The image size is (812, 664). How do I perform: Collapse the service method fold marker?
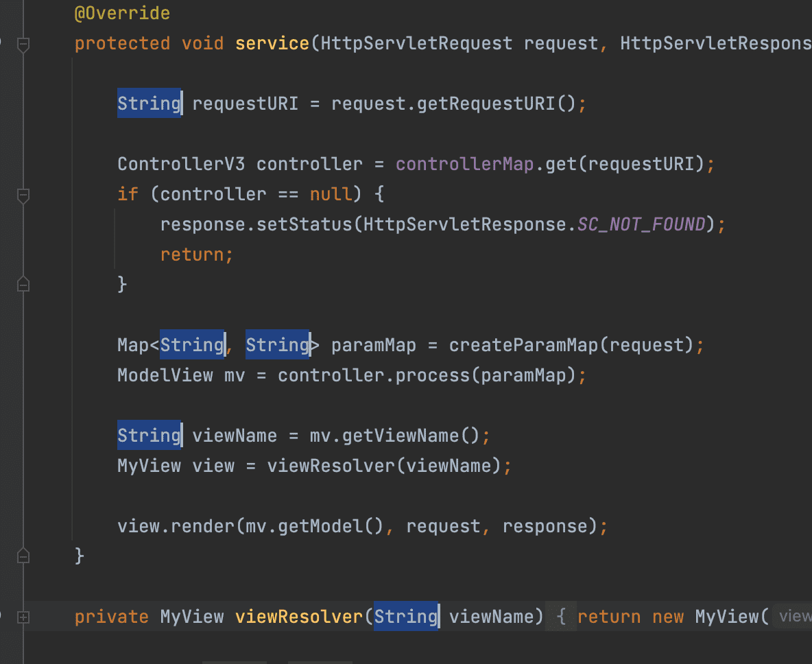click(x=23, y=45)
